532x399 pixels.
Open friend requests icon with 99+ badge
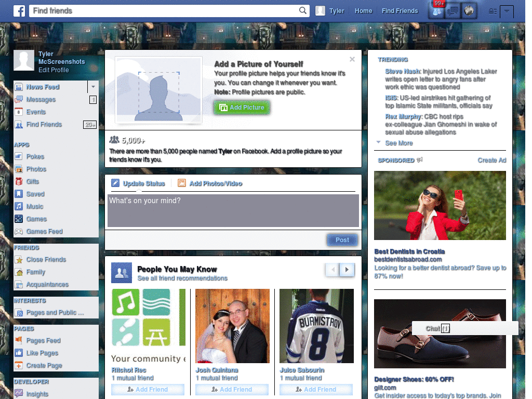(x=436, y=11)
